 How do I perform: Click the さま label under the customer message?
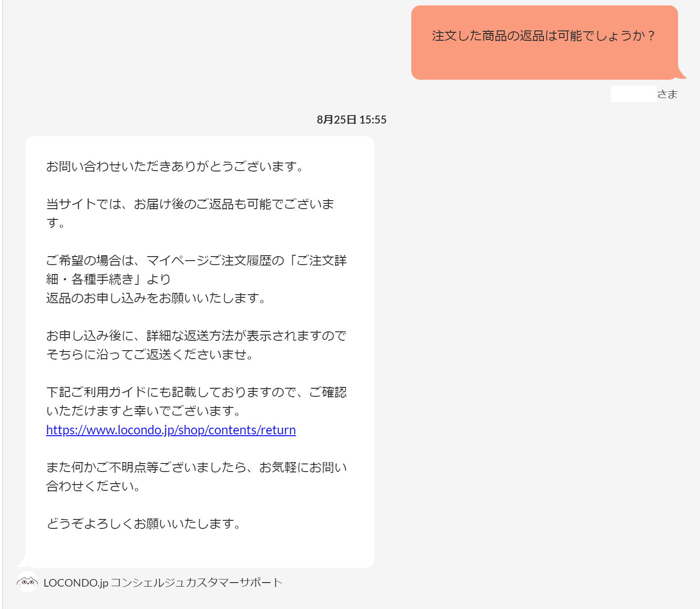tap(667, 94)
